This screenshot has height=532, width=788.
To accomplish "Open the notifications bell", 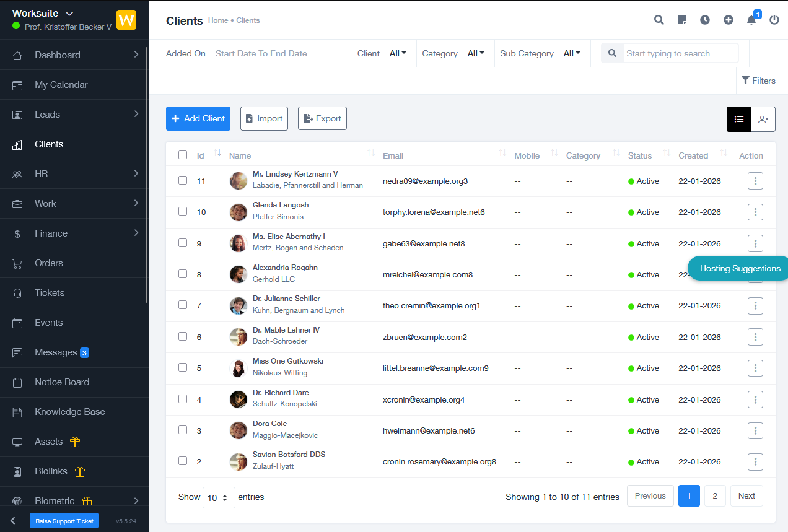I will (751, 20).
